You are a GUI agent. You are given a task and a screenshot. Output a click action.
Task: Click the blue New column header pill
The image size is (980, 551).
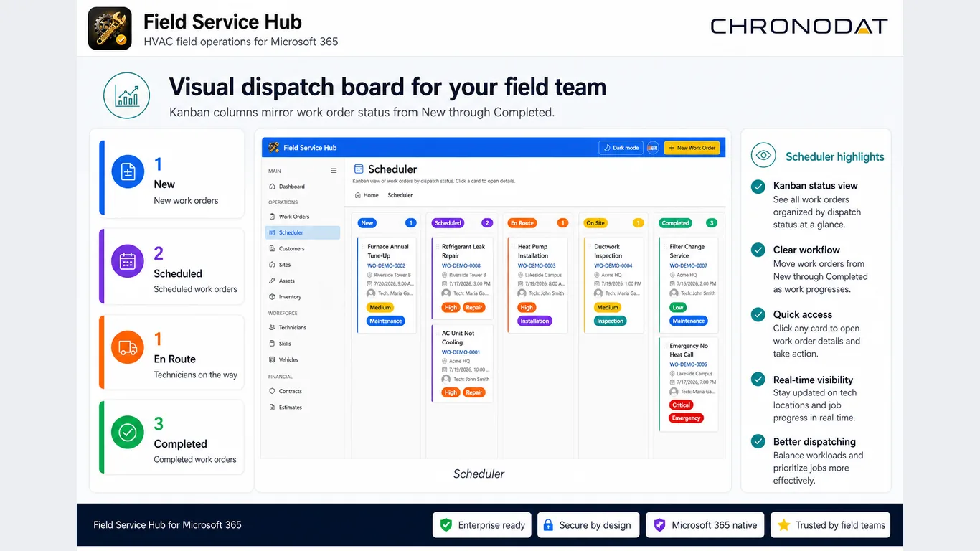[367, 223]
